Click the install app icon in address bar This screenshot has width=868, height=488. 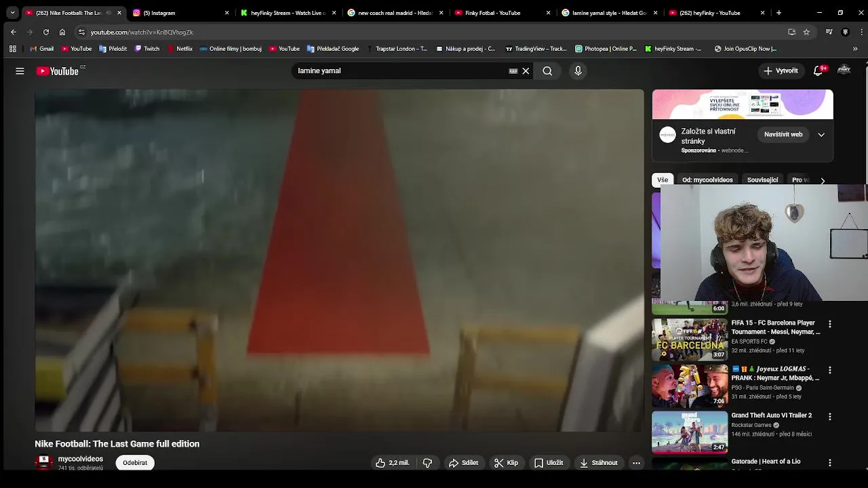(791, 32)
